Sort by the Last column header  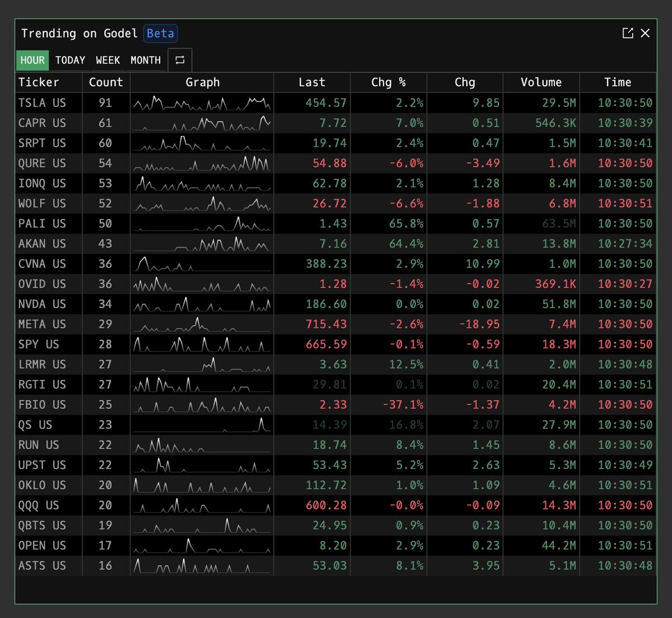click(x=312, y=82)
